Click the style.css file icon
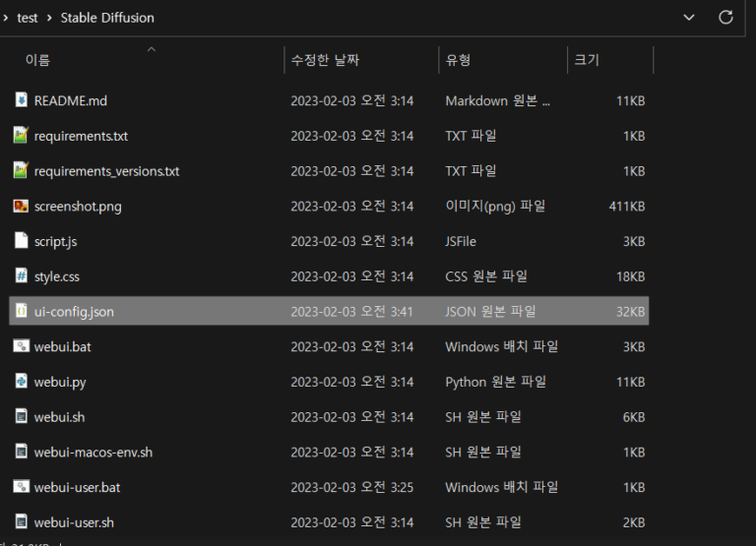This screenshot has height=546, width=756. pos(22,275)
